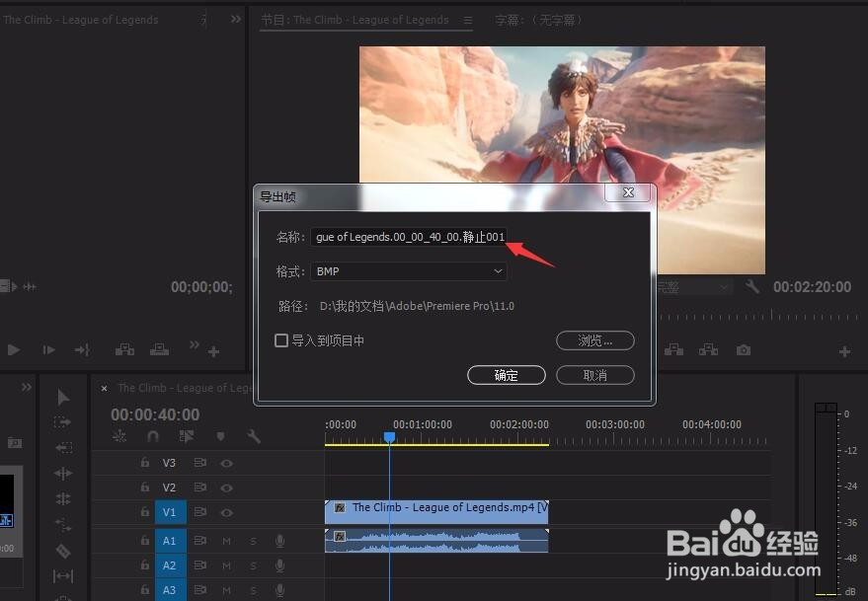Toggle V2 track output eye
The height and width of the screenshot is (601, 868).
click(x=226, y=488)
